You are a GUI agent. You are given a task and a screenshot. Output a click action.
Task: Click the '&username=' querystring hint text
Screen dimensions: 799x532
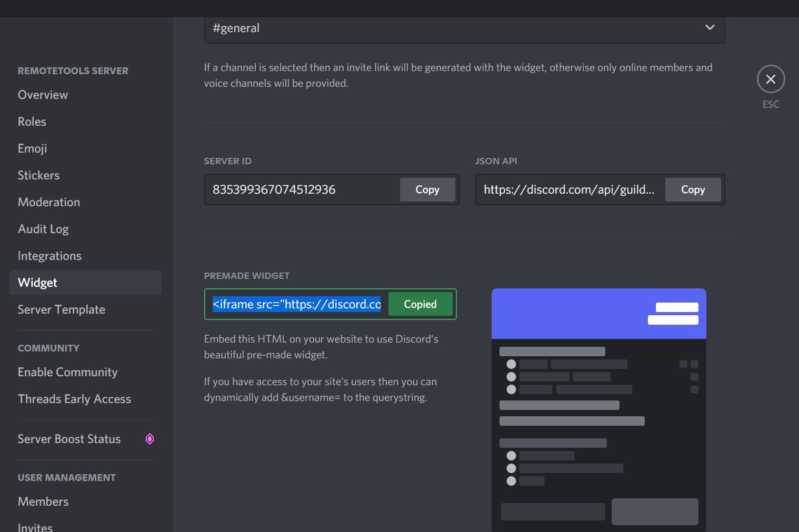pyautogui.click(x=321, y=389)
